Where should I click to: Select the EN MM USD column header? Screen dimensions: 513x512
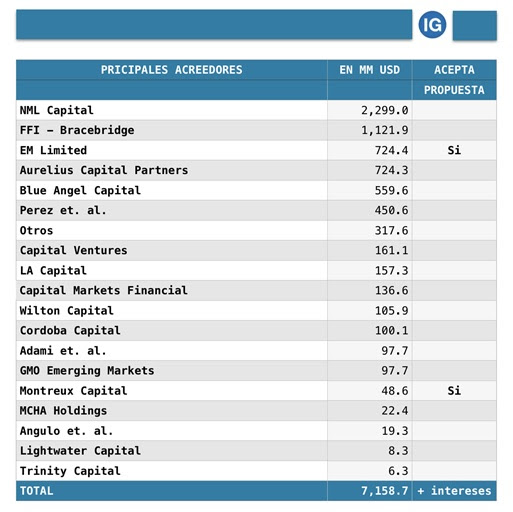point(370,70)
